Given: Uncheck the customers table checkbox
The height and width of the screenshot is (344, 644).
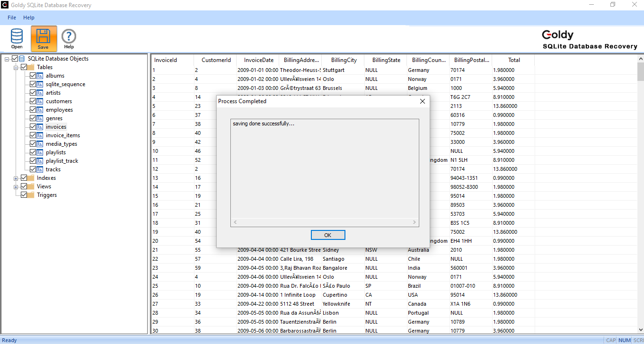Looking at the screenshot, I should pos(33,101).
